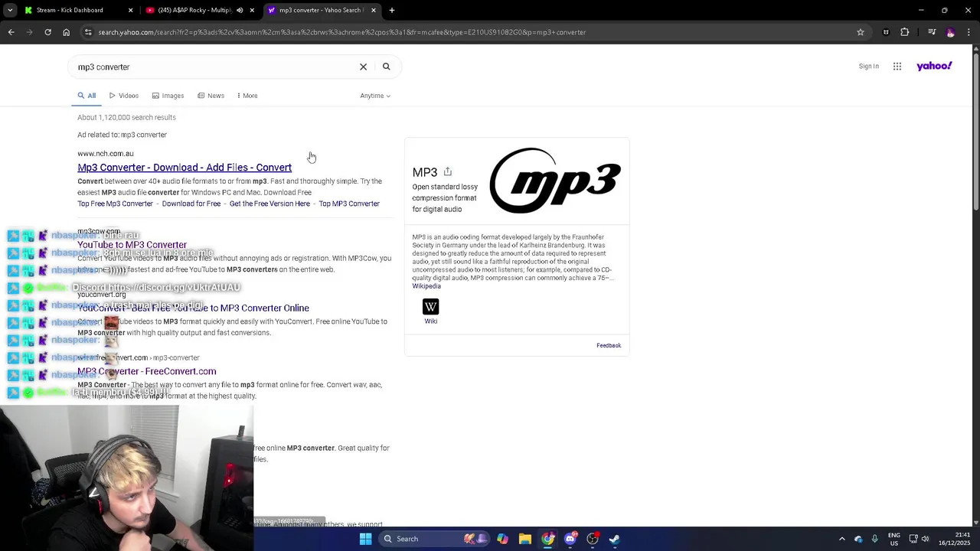Switch to Videos results
The image size is (980, 551).
coord(124,96)
